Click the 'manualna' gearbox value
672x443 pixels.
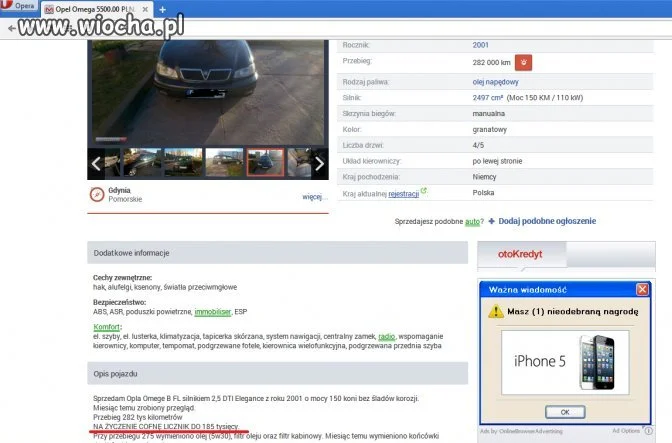click(x=489, y=114)
